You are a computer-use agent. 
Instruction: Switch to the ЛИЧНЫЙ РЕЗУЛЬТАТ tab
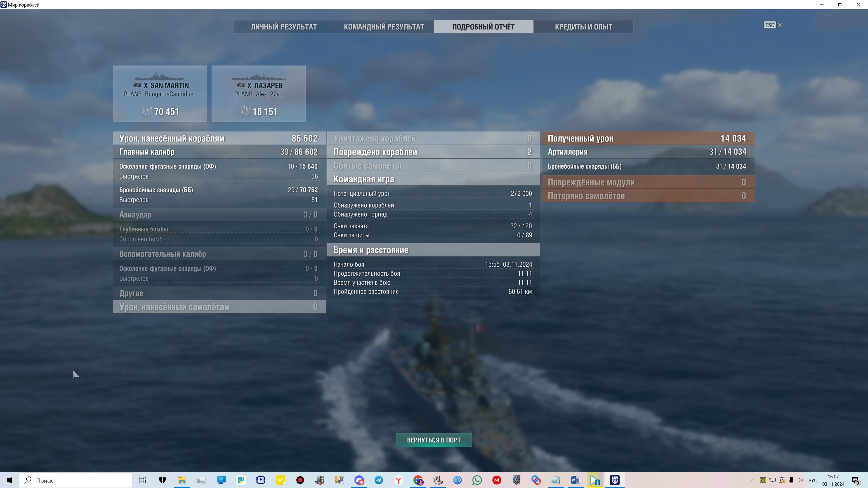tap(284, 27)
